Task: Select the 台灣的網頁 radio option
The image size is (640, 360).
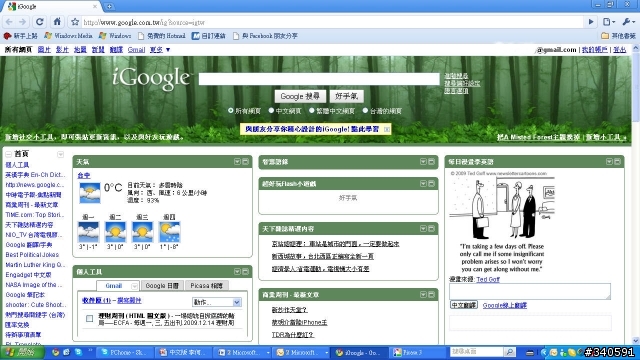Action: point(365,111)
